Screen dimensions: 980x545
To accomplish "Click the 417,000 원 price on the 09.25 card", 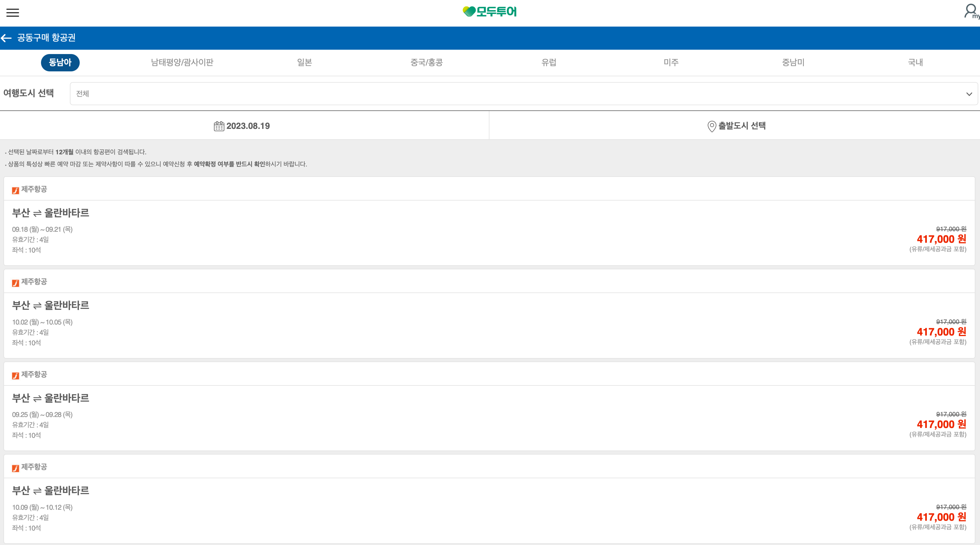I will click(941, 424).
